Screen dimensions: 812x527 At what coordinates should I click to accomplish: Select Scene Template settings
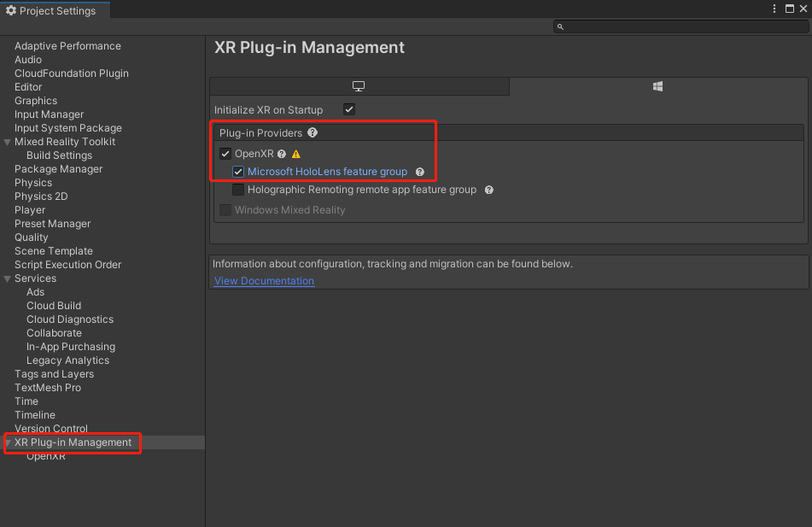[54, 251]
